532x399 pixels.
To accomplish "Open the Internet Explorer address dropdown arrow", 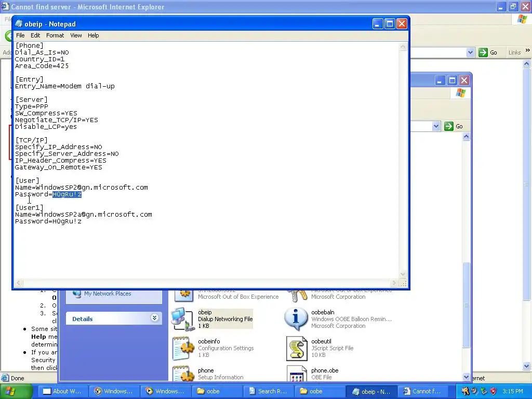I will click(470, 52).
